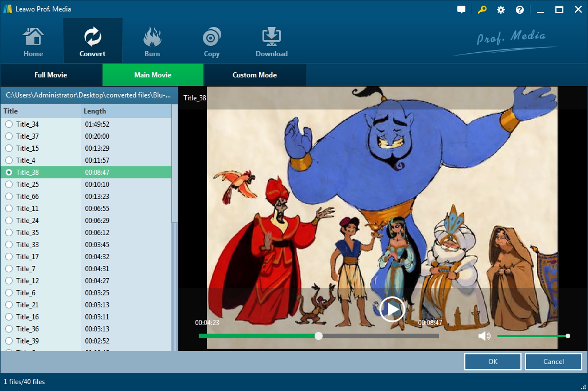Go to the Download section icon
The height and width of the screenshot is (391, 588).
click(x=271, y=38)
